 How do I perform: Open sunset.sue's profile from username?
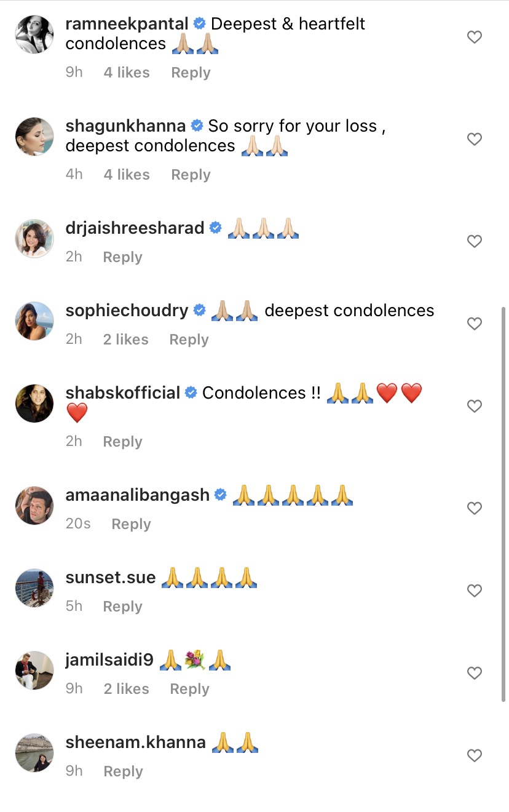[x=111, y=578]
